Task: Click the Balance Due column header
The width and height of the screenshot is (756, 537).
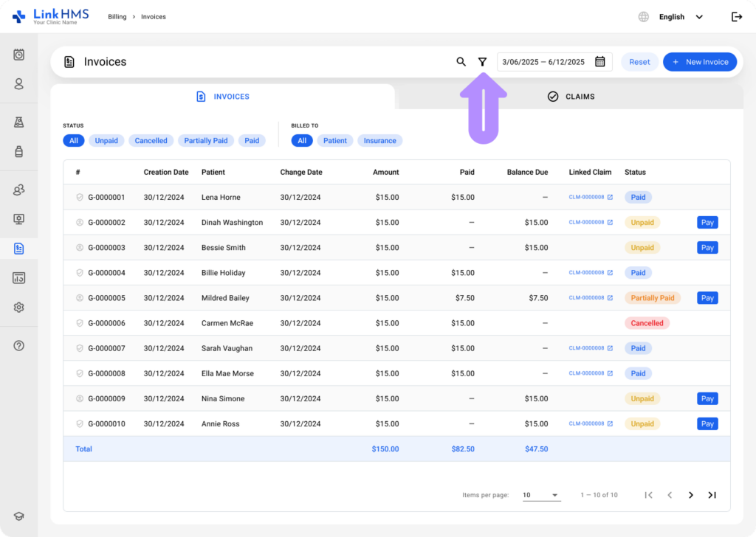Action: point(527,172)
